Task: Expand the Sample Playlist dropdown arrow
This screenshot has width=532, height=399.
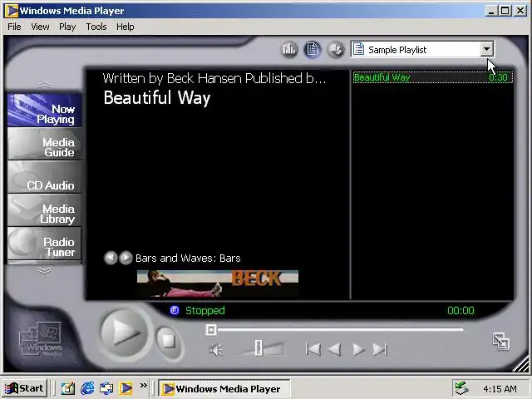Action: [486, 50]
